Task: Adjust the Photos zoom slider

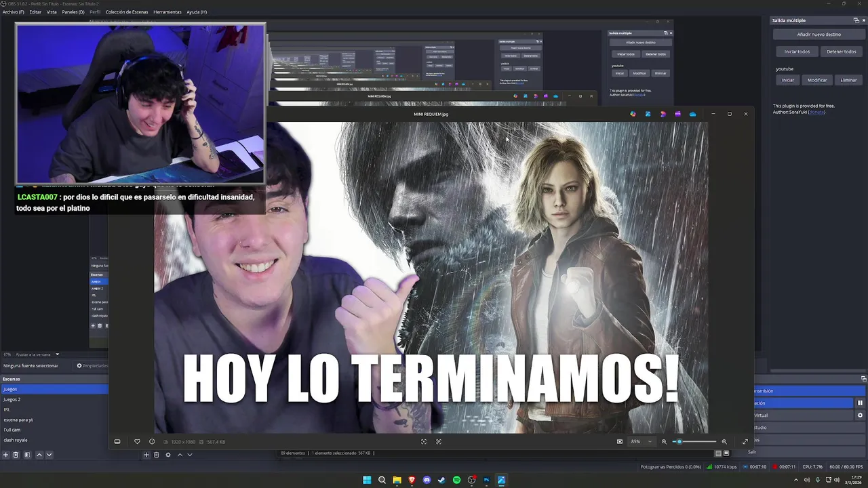Action: point(694,442)
